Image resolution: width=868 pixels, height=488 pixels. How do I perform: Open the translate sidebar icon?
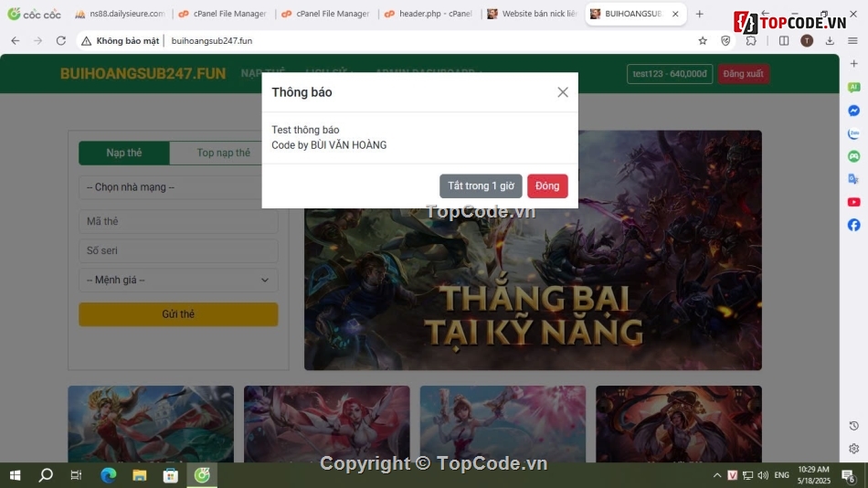(853, 179)
